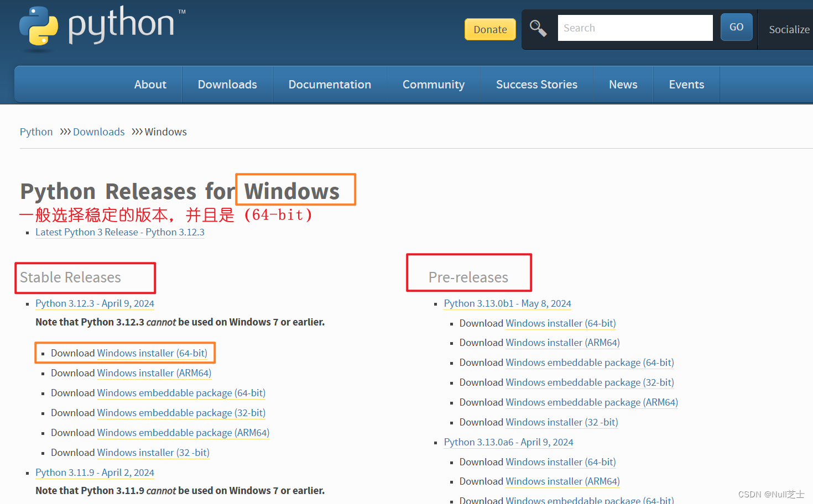Click the magnifying glass search icon
The image size is (813, 504).
click(538, 28)
